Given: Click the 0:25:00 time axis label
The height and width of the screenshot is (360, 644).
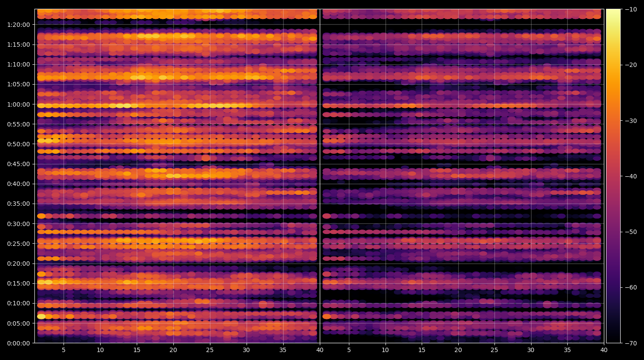Looking at the screenshot, I should [x=19, y=244].
